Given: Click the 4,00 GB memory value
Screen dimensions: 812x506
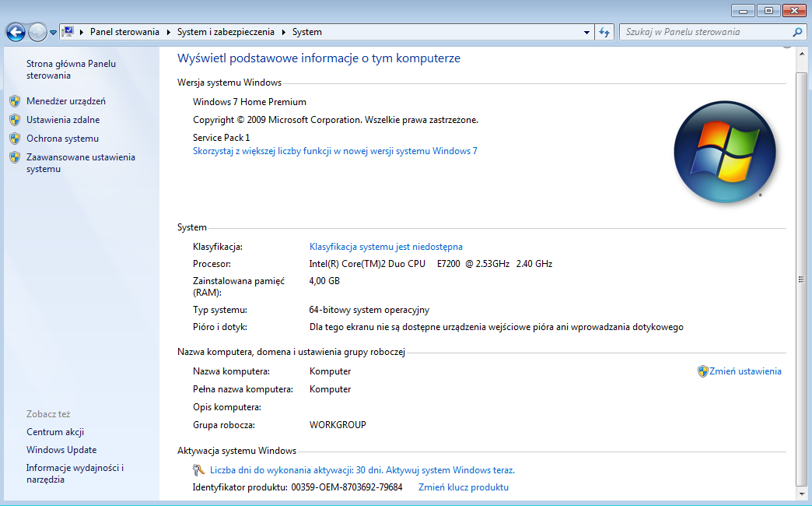Looking at the screenshot, I should click(324, 281).
